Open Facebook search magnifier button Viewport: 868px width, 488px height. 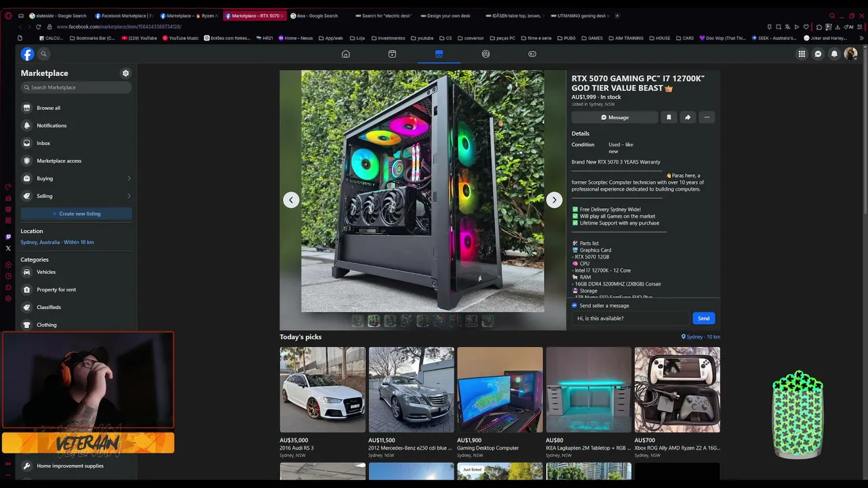point(43,54)
